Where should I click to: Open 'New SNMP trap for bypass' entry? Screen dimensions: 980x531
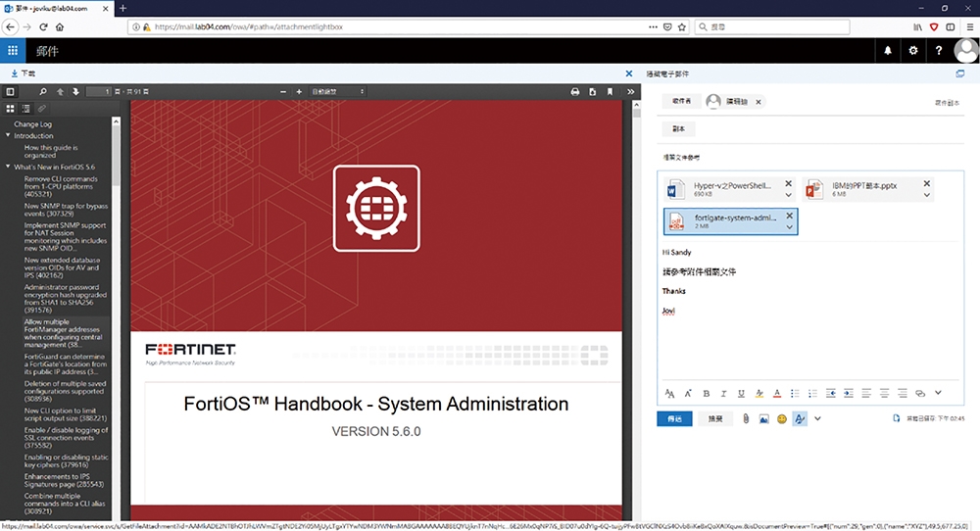click(x=67, y=210)
